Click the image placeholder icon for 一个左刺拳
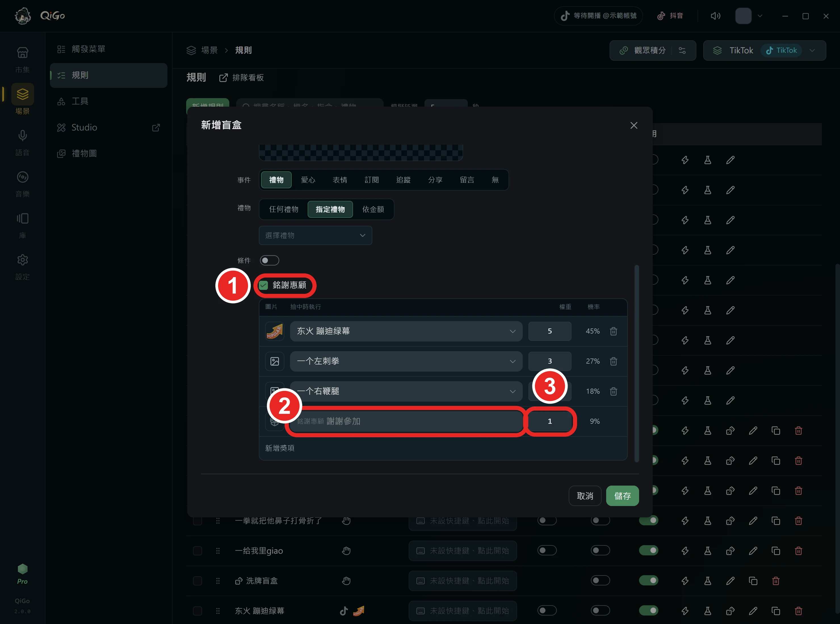The width and height of the screenshot is (840, 624). click(x=275, y=361)
